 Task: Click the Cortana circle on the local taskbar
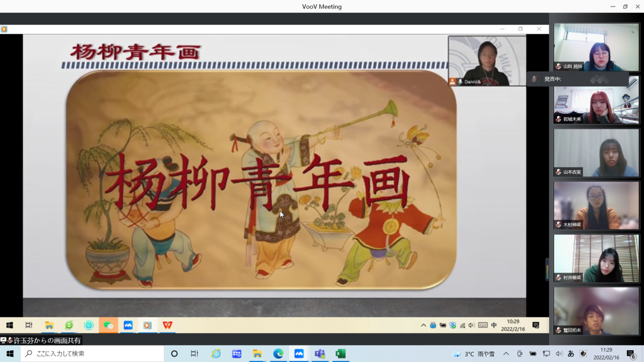pyautogui.click(x=174, y=354)
